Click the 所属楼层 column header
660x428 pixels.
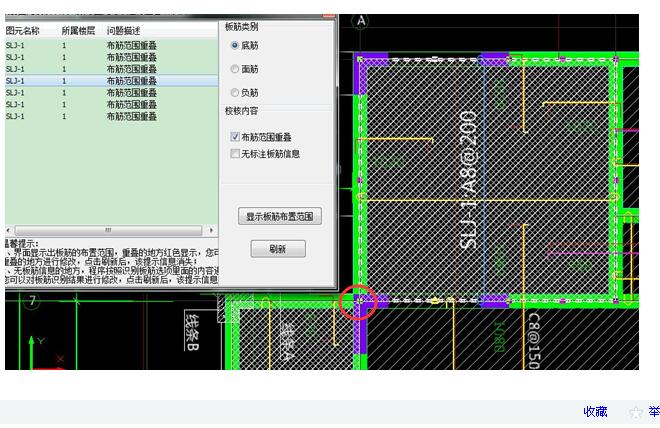(78, 31)
